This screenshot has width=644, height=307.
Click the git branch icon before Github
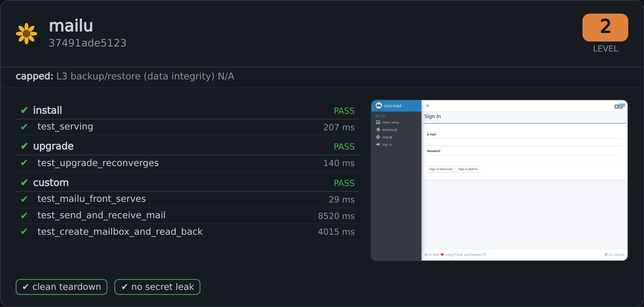(606, 255)
